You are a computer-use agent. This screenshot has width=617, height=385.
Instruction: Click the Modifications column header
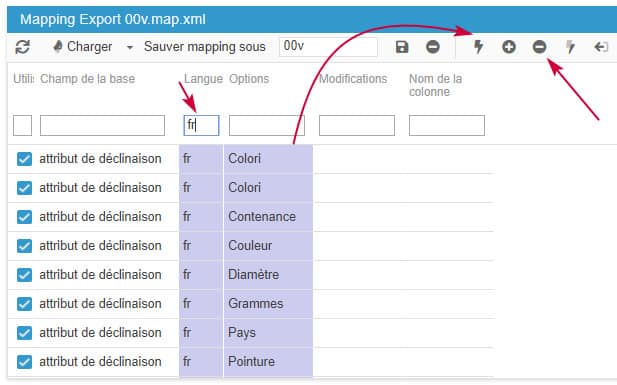[353, 79]
